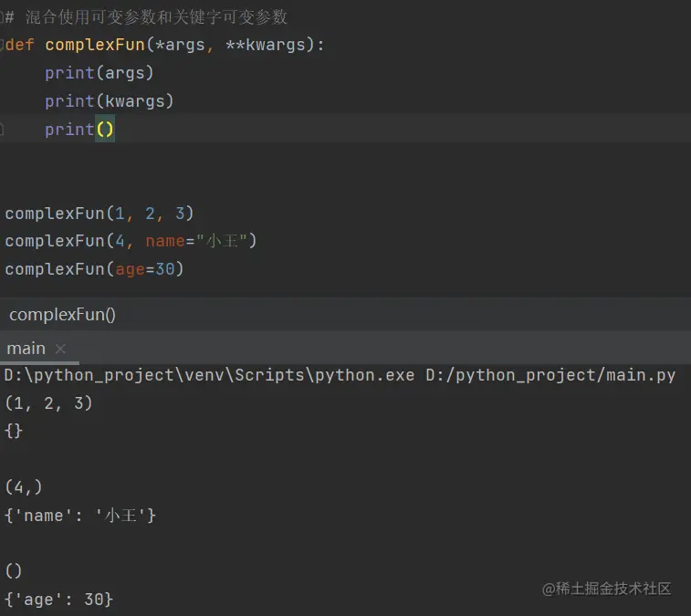
Task: Click the fold end marker beside print()
Action: click(2, 129)
